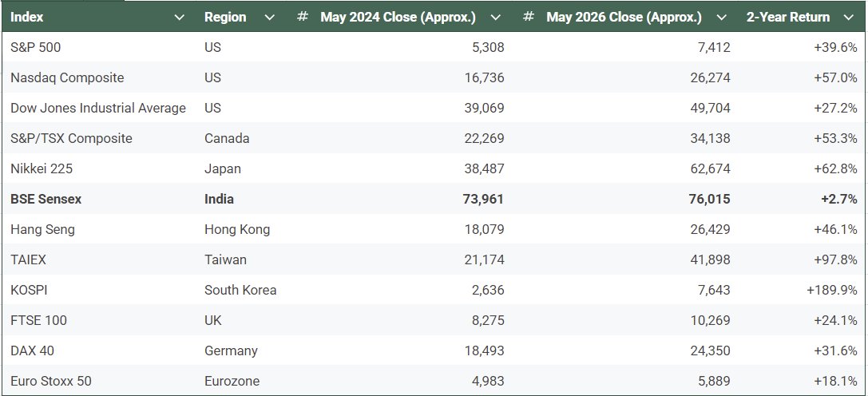Click the 24,350 DAX 2026 value
This screenshot has height=396, width=868.
click(710, 350)
